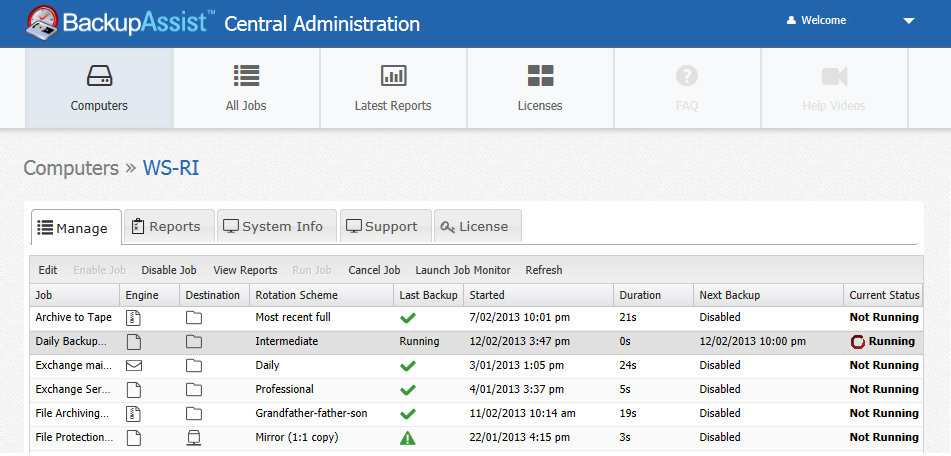This screenshot has width=951, height=456.
Task: Sort by the Destination column header
Action: [214, 295]
